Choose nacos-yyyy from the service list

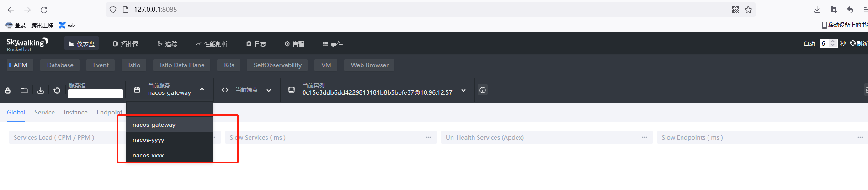pyautogui.click(x=170, y=140)
